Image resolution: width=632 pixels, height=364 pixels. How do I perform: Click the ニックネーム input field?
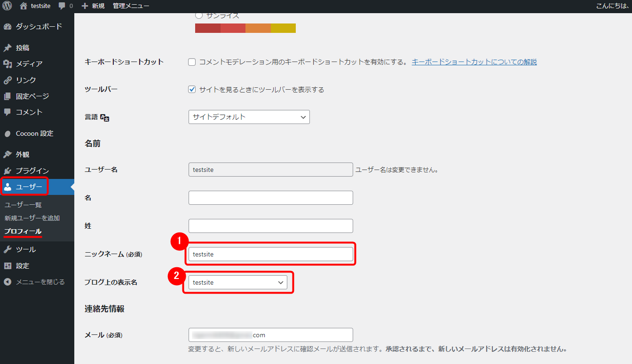[x=270, y=254]
